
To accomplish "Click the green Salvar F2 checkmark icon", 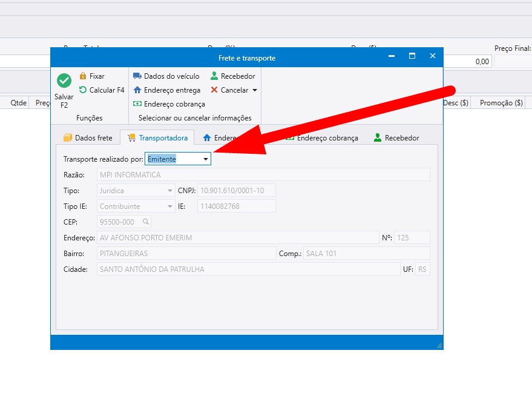I will 64,81.
